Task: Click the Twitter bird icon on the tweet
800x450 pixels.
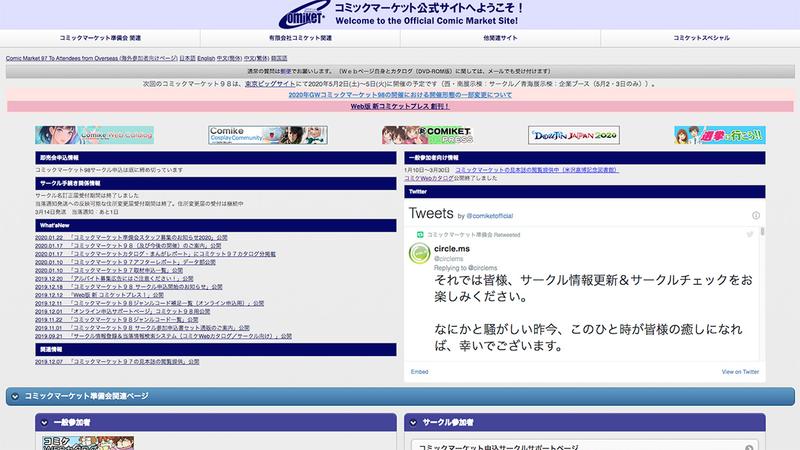Action: (749, 235)
